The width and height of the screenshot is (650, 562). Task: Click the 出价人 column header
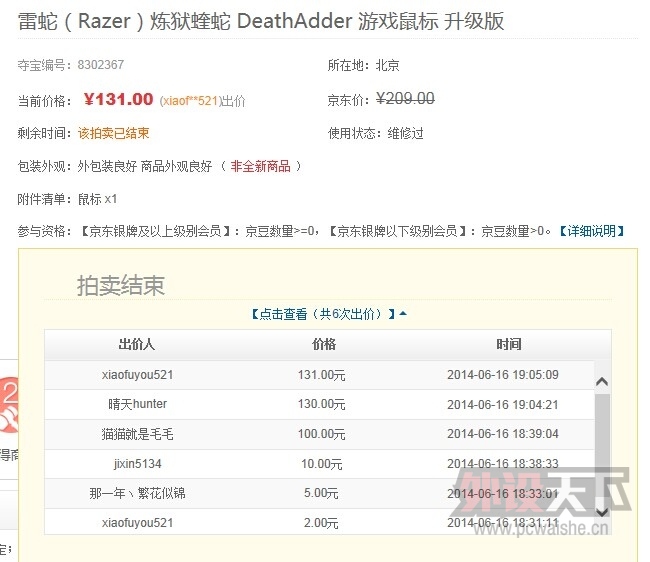[x=137, y=344]
